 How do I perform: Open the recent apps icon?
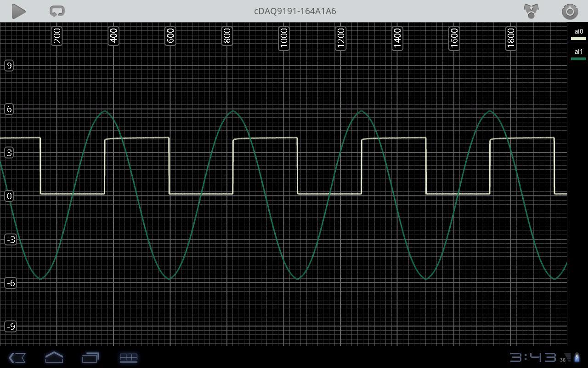click(90, 357)
